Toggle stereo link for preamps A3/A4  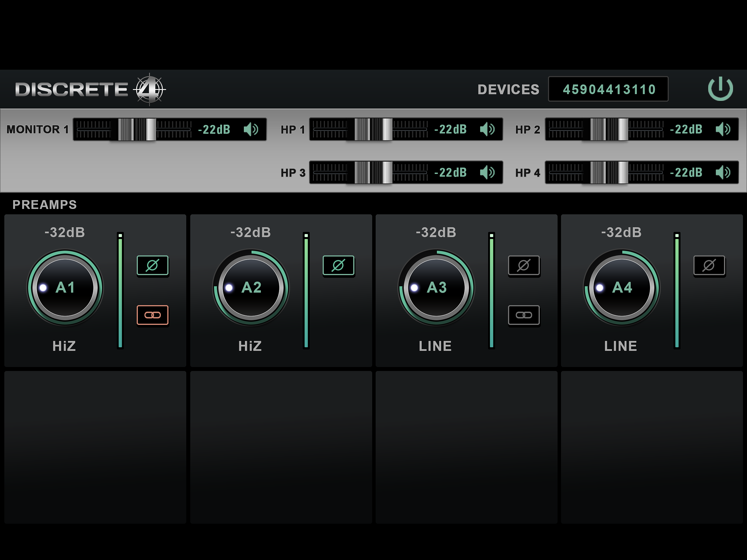[524, 315]
